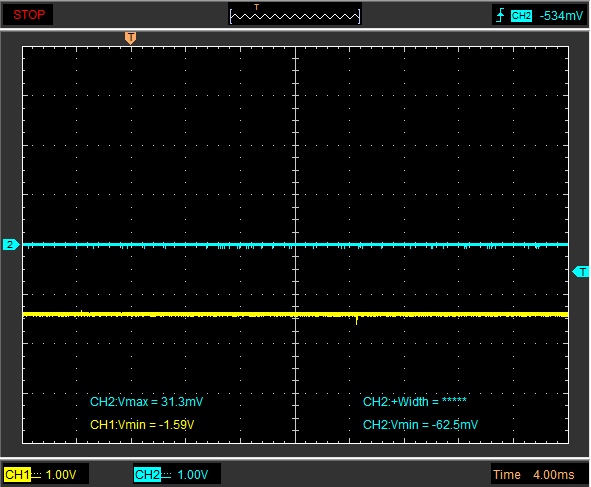The image size is (591, 487).
Task: Click the -534mV trigger level readout
Action: point(561,16)
